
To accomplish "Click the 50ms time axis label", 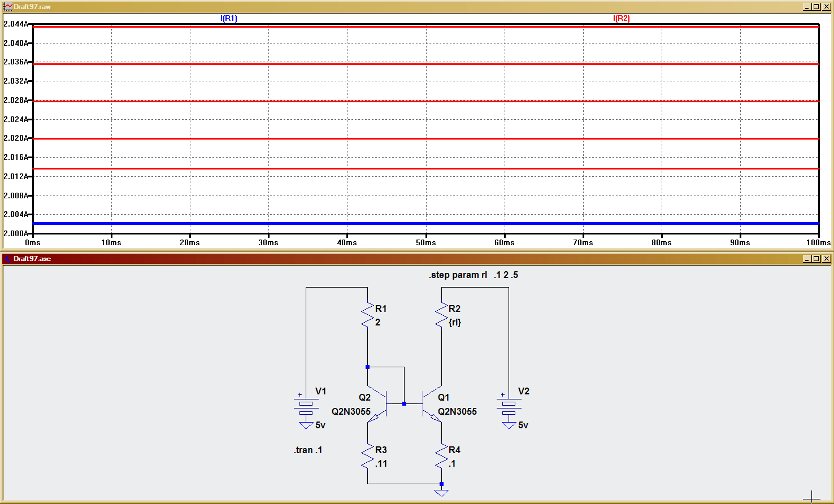I will (426, 242).
